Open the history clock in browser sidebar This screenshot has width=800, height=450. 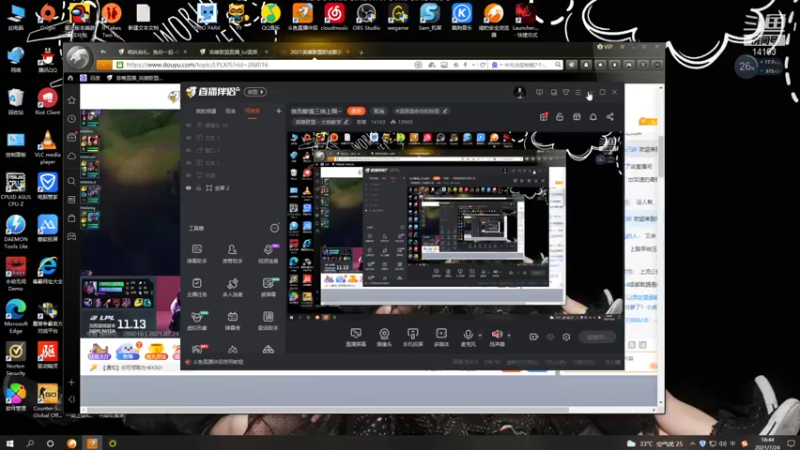pos(71,119)
